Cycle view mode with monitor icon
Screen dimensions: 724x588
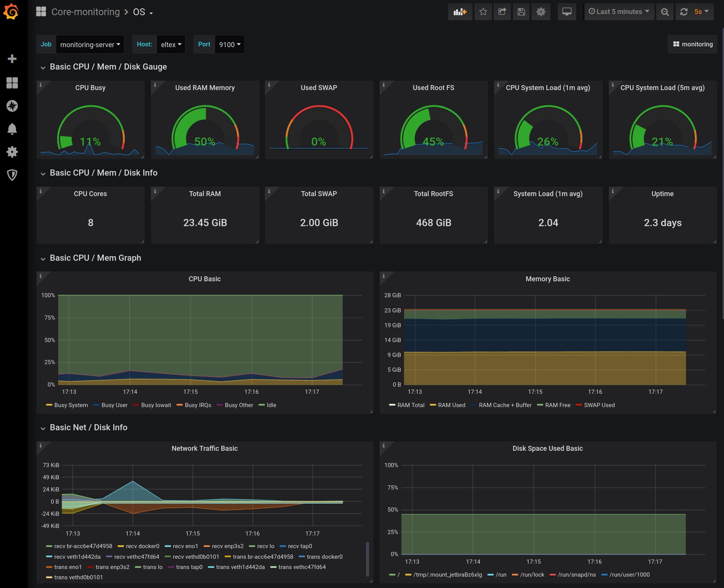pyautogui.click(x=567, y=12)
